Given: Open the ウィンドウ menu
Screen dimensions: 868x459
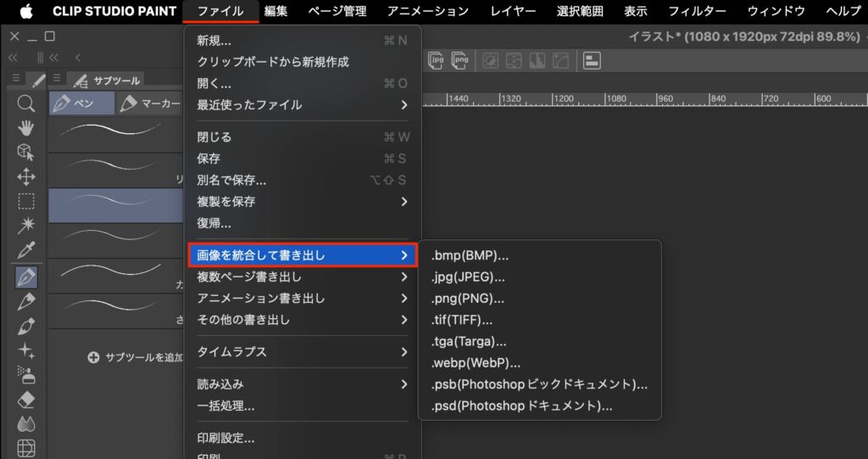Looking at the screenshot, I should tap(778, 11).
